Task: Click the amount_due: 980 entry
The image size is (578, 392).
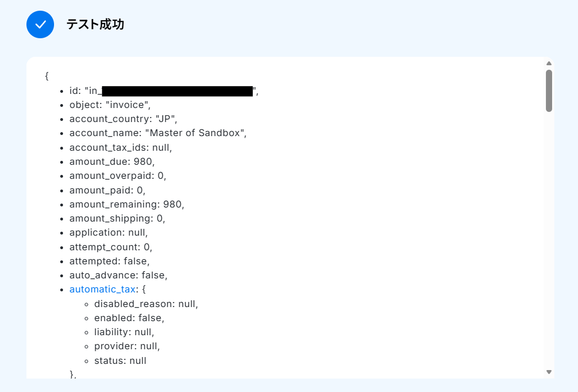Action: (x=112, y=162)
